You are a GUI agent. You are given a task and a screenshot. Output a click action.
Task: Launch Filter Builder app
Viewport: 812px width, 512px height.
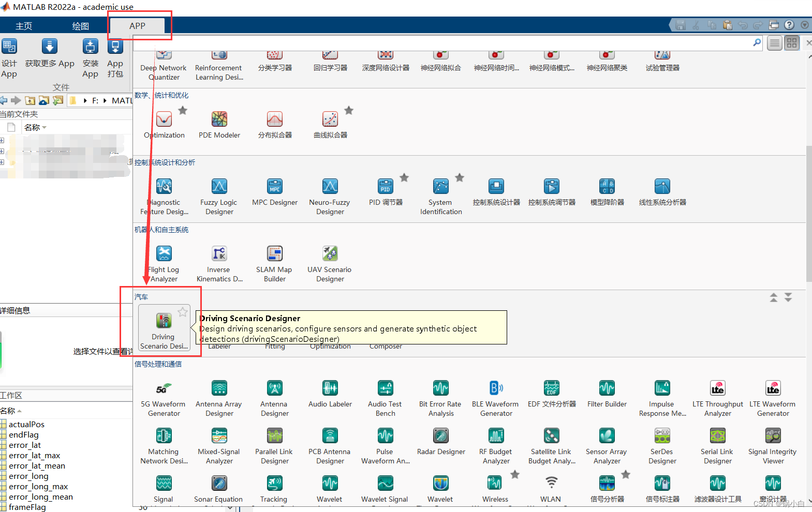(x=607, y=394)
